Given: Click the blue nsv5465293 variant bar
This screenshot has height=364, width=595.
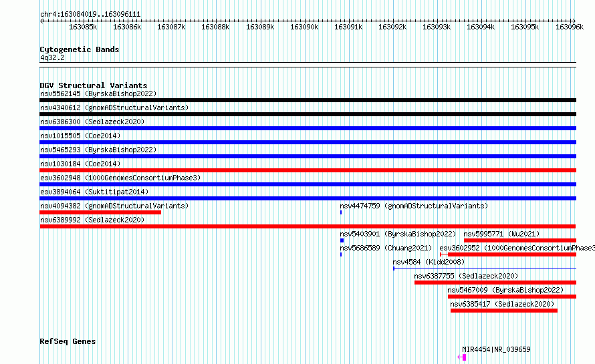Looking at the screenshot, I should (308, 156).
